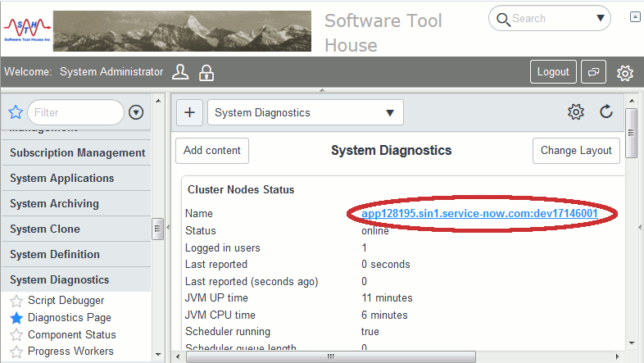Click the 'JVM UP time' label
Image resolution: width=644 pixels, height=363 pixels.
point(216,297)
